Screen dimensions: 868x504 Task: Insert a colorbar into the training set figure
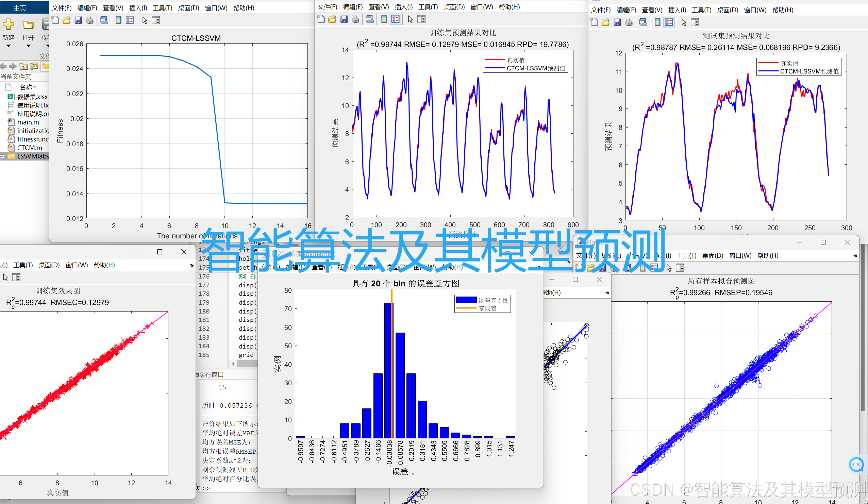click(x=384, y=20)
